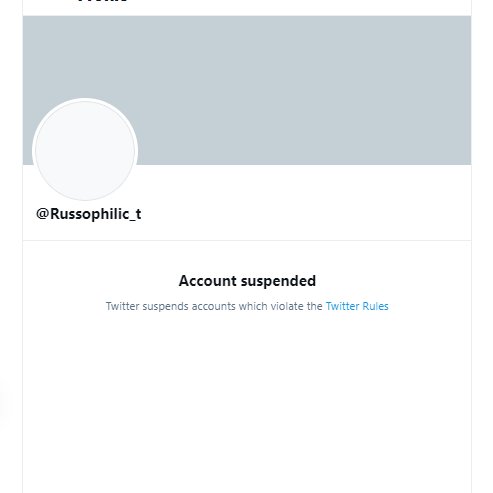
Task: Click the word 'Account' in the bold heading
Action: [x=208, y=281]
